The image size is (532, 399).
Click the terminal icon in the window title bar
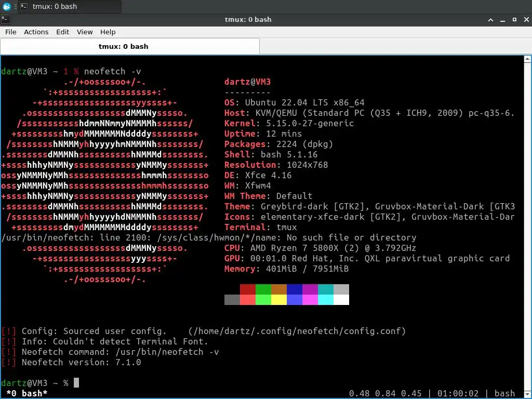point(6,19)
